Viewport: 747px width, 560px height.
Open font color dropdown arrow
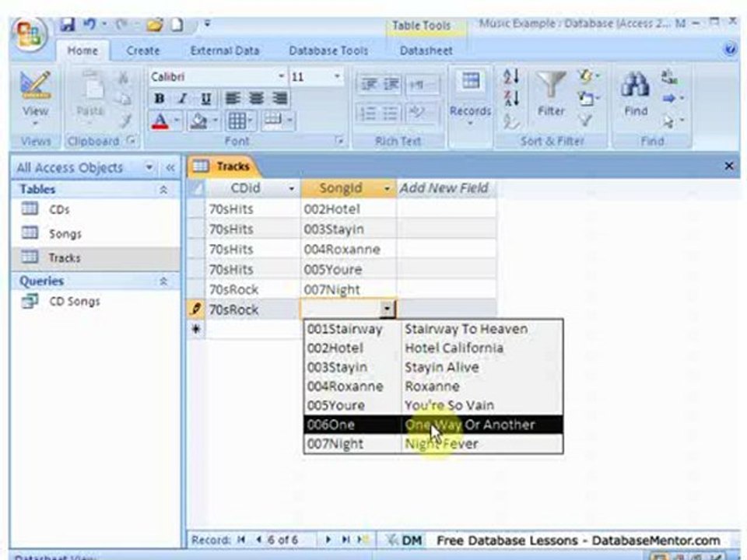(177, 121)
